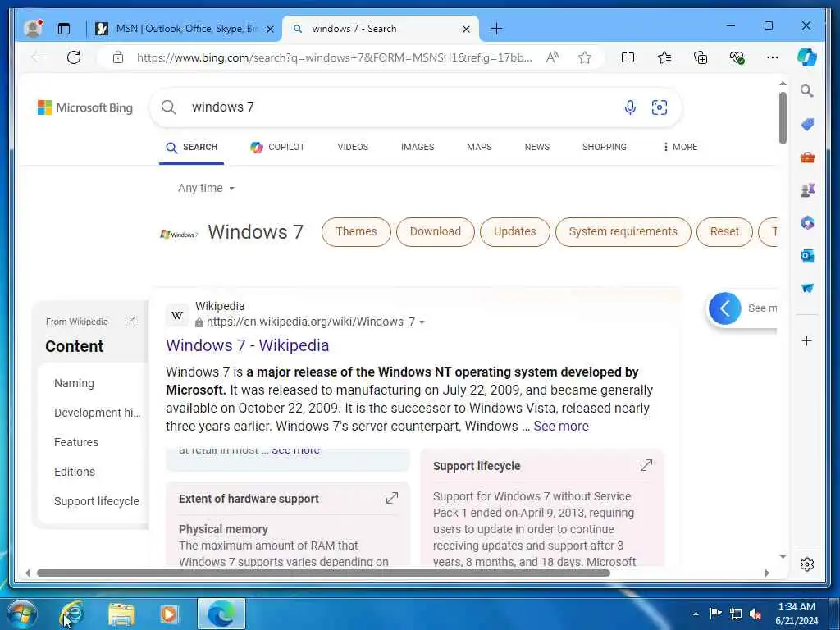Open Wikipedia content in new window icon

coord(130,322)
